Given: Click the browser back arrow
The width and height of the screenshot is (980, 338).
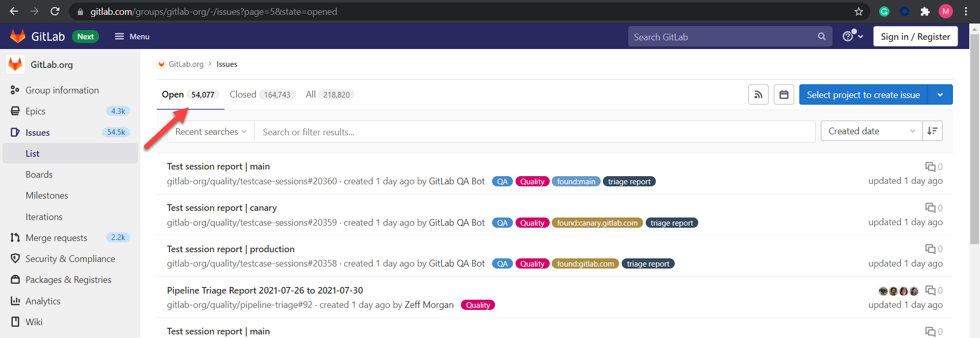Looking at the screenshot, I should click(14, 11).
